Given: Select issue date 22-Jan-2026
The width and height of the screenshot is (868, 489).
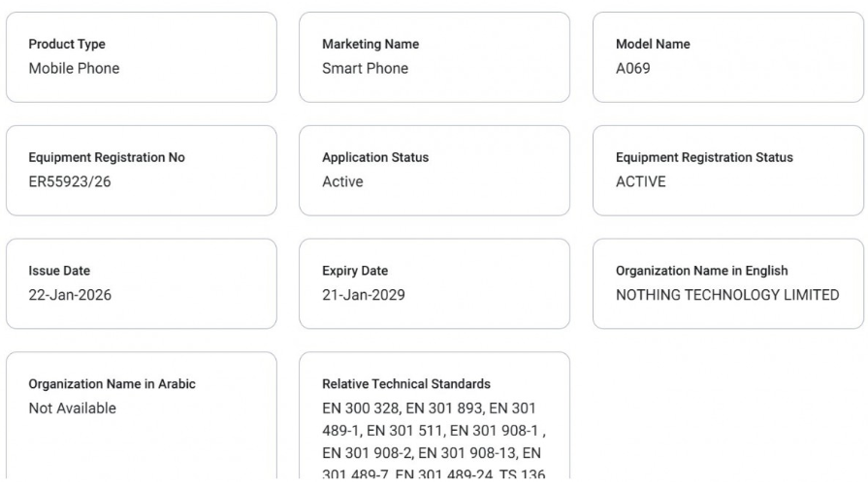Looking at the screenshot, I should 70,296.
